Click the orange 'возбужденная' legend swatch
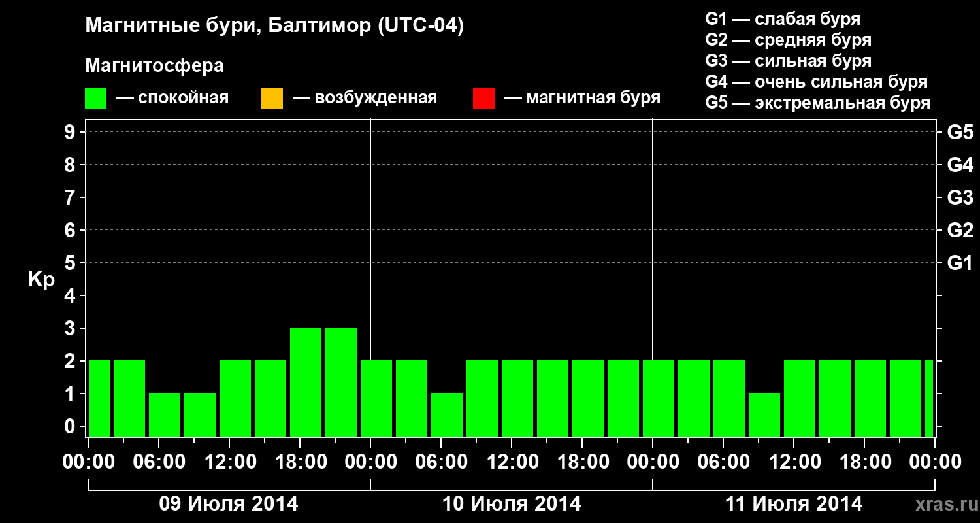Screen dimensions: 980x523 272,99
